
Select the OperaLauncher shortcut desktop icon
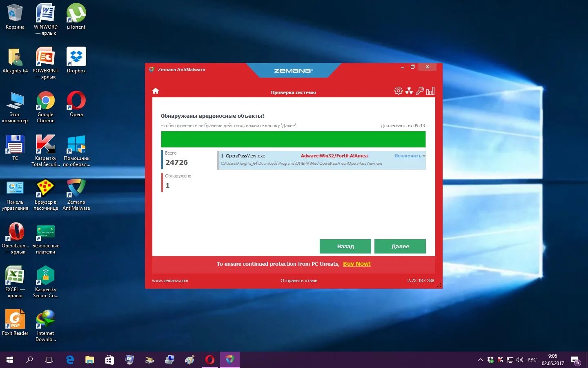(x=15, y=238)
